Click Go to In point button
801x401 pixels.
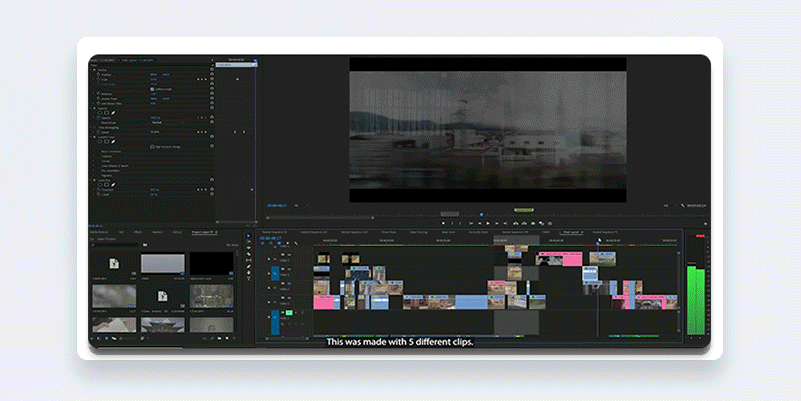pos(471,223)
